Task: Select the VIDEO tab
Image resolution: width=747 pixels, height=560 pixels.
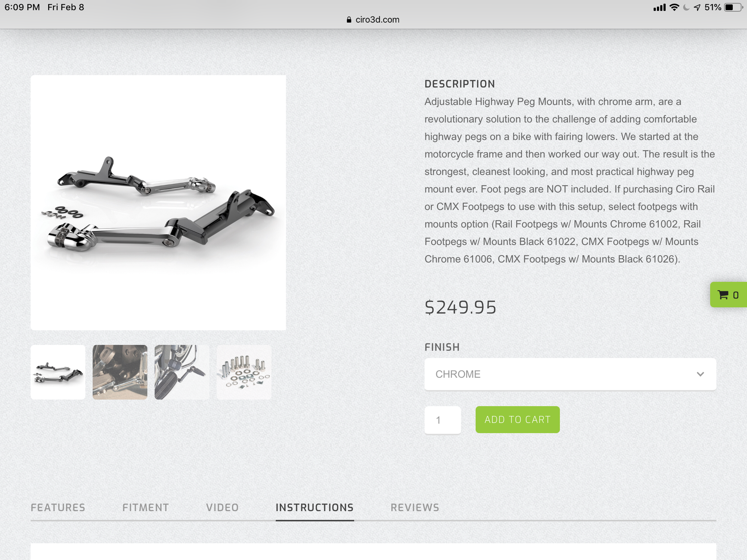Action: coord(222,507)
